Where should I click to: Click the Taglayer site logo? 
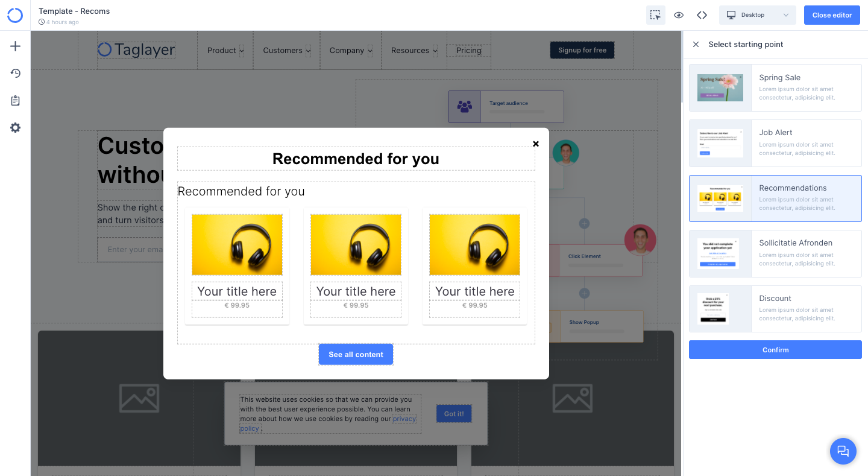pyautogui.click(x=136, y=49)
